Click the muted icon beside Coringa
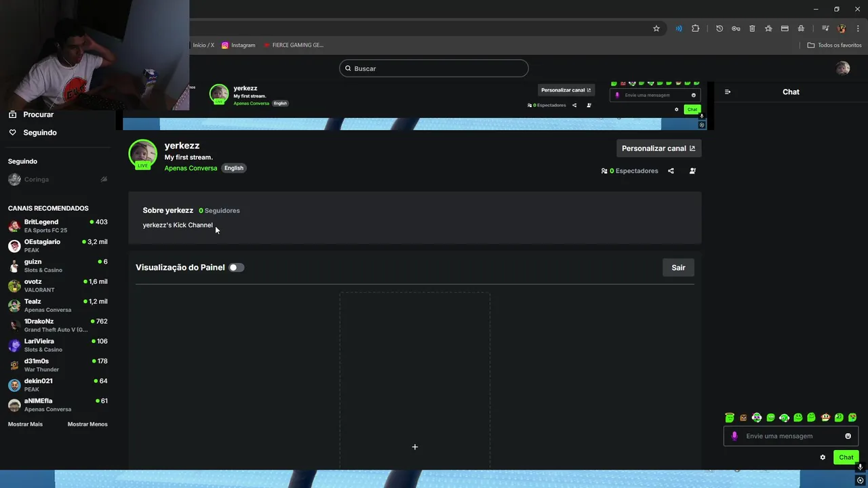 click(x=104, y=180)
